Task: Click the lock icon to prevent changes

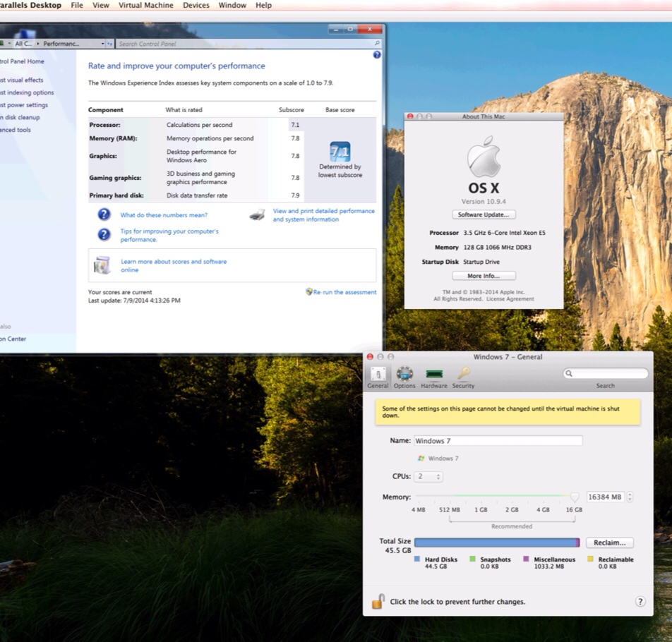Action: click(x=378, y=601)
